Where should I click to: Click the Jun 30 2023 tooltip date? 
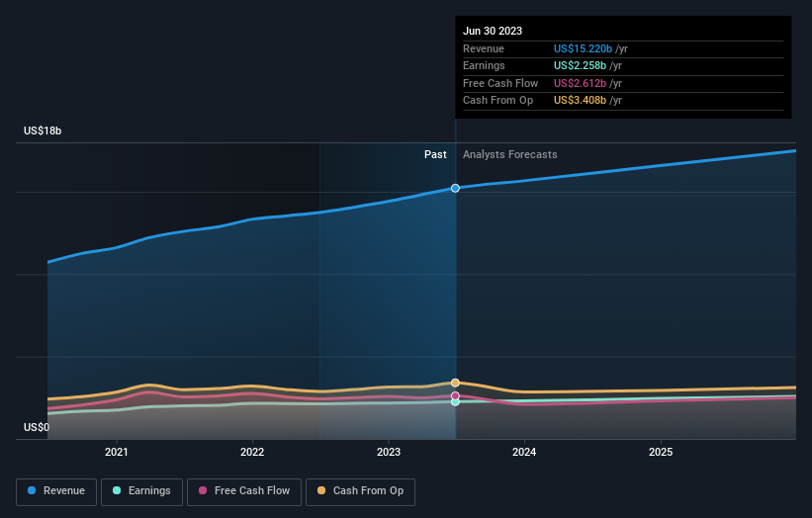pos(493,31)
